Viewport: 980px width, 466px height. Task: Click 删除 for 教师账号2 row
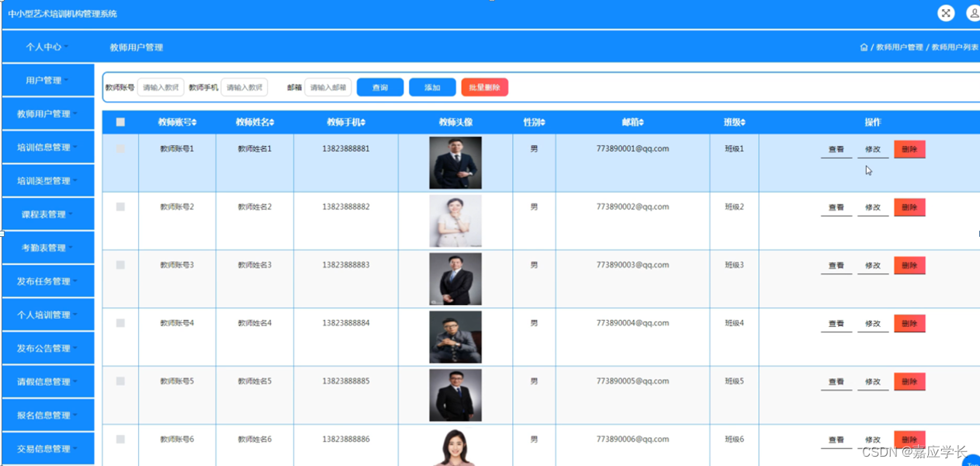point(909,207)
